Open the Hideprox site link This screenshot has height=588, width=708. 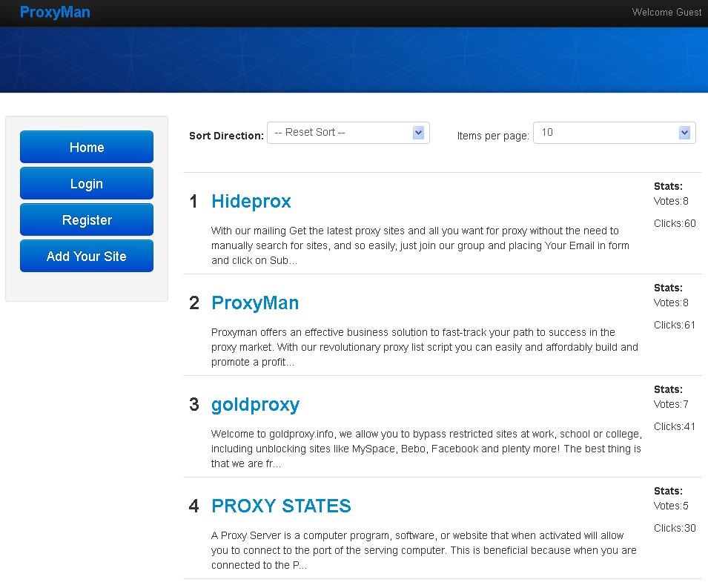[x=251, y=202]
